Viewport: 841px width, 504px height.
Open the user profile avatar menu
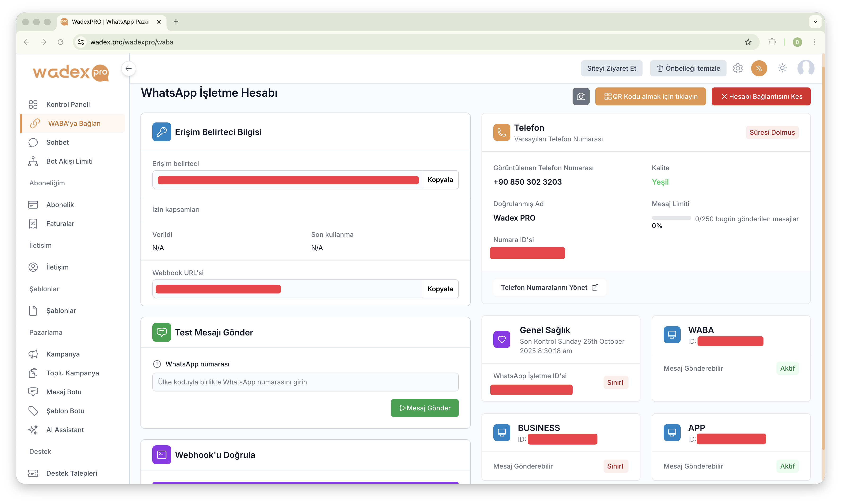(806, 68)
